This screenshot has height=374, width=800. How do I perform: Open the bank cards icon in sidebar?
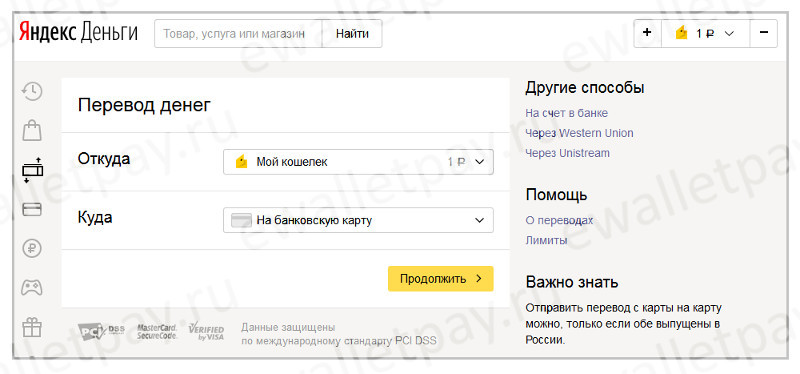pos(32,209)
